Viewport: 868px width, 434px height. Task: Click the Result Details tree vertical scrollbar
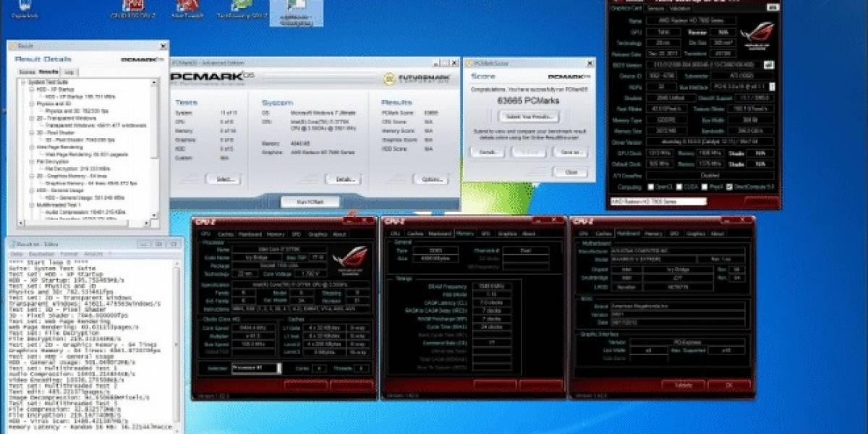pyautogui.click(x=153, y=148)
